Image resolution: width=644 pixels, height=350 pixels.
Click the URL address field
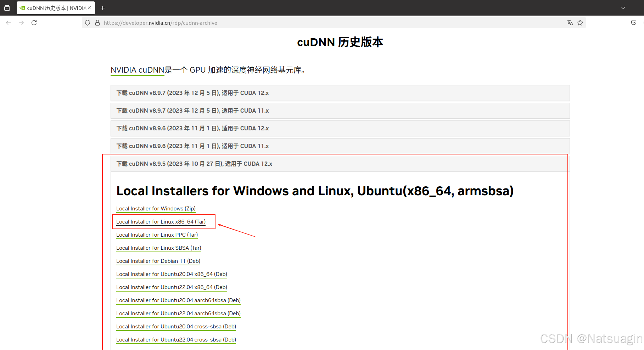(x=333, y=23)
